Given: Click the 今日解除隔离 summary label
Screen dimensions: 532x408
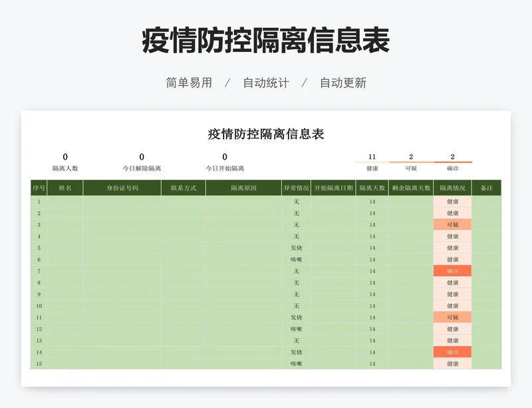Looking at the screenshot, I should (x=142, y=168).
